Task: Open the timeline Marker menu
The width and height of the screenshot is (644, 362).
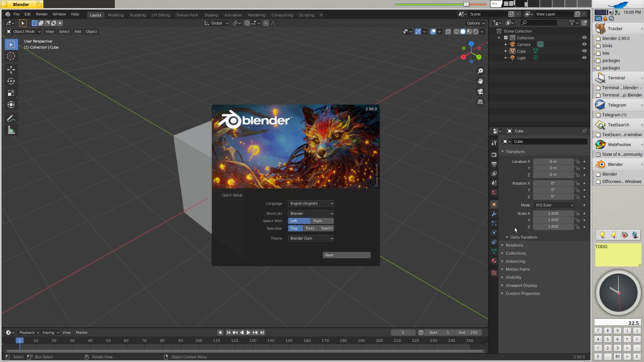Action: (82, 332)
